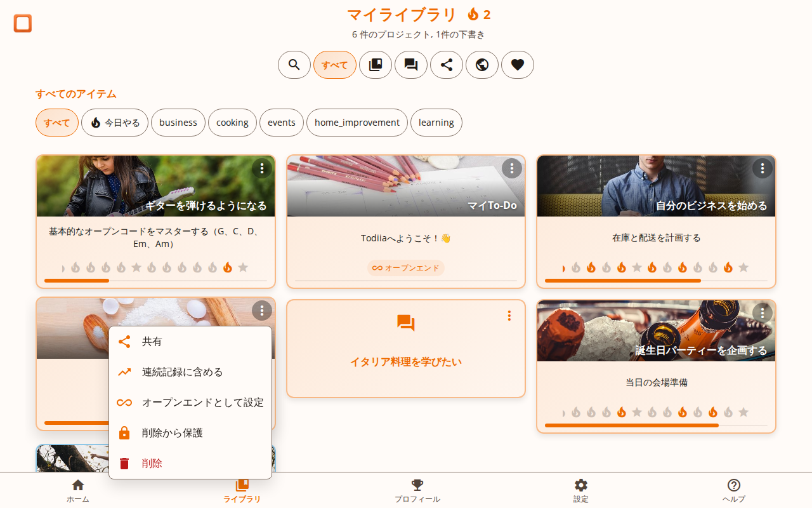Choose 連続記録に含める from the context menu
The width and height of the screenshot is (812, 508).
tap(190, 372)
